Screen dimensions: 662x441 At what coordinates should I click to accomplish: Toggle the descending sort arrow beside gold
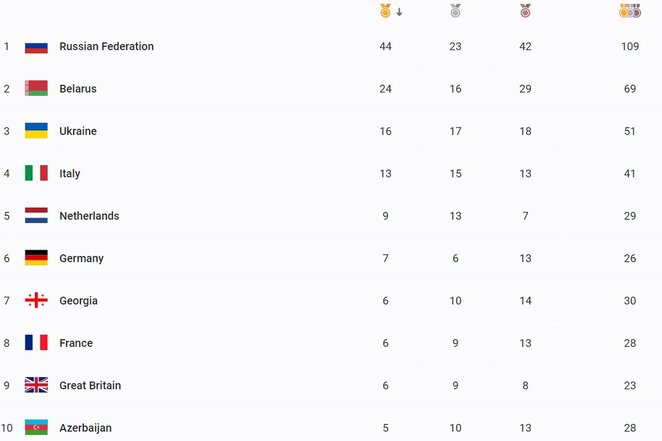pos(399,13)
